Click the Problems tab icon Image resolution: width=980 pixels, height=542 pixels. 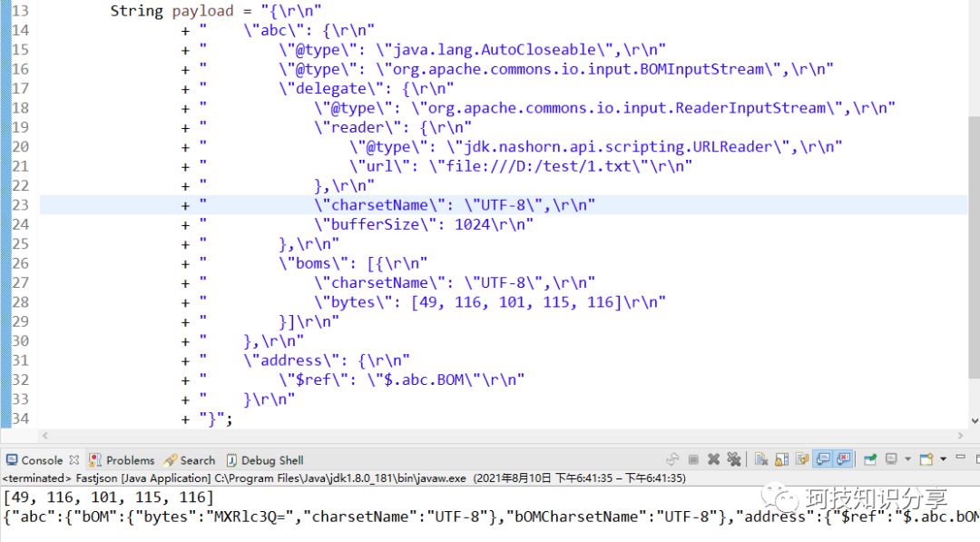pyautogui.click(x=95, y=460)
